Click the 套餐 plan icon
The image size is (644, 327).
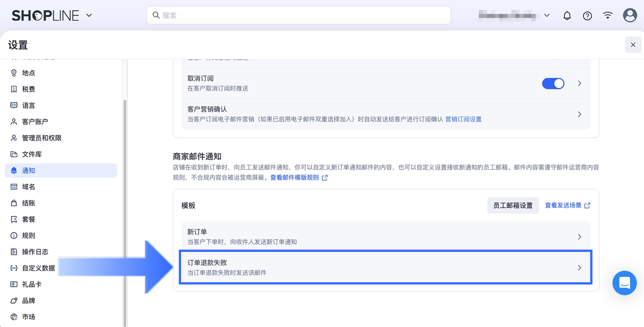pyautogui.click(x=14, y=219)
